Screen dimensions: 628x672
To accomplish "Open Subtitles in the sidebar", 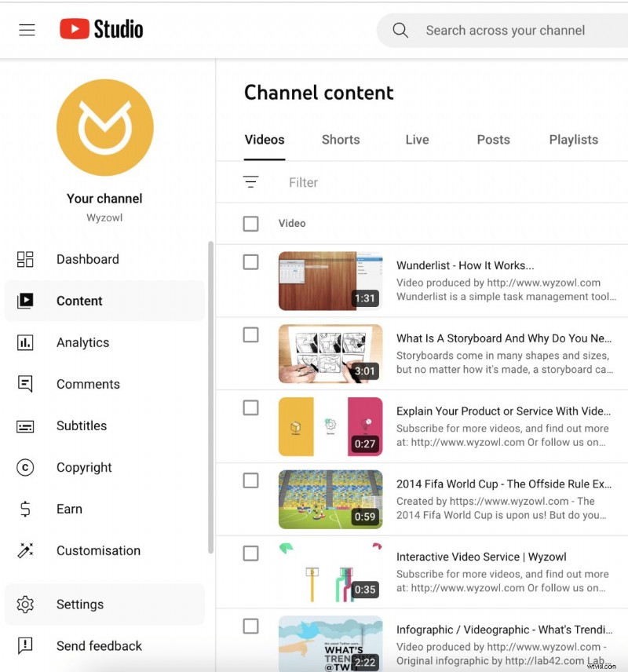I will click(104, 426).
